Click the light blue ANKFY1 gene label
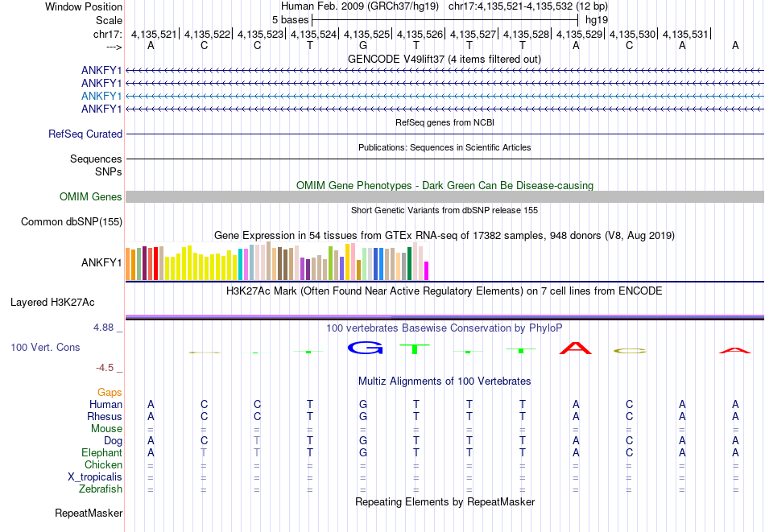The image size is (765, 532). point(101,96)
